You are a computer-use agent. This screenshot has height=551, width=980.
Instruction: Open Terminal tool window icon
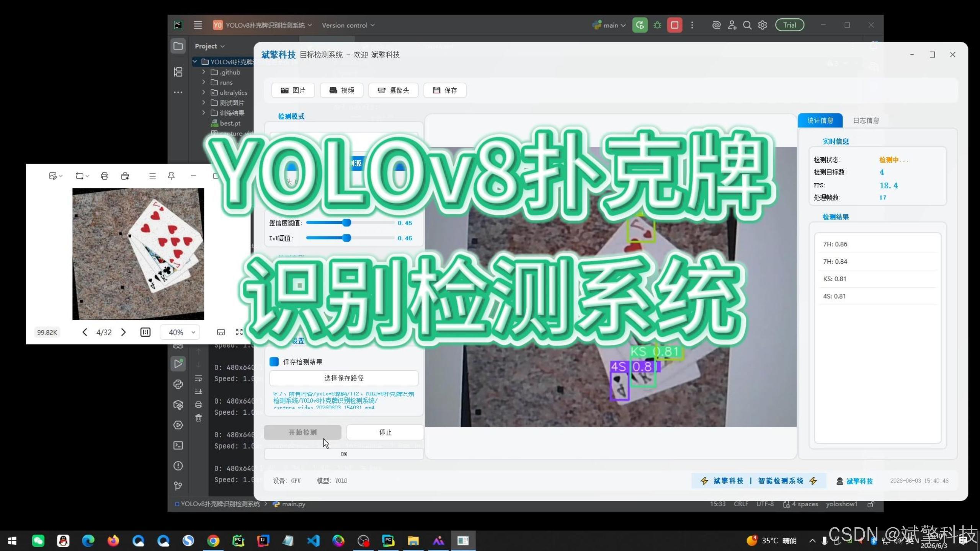tap(178, 445)
